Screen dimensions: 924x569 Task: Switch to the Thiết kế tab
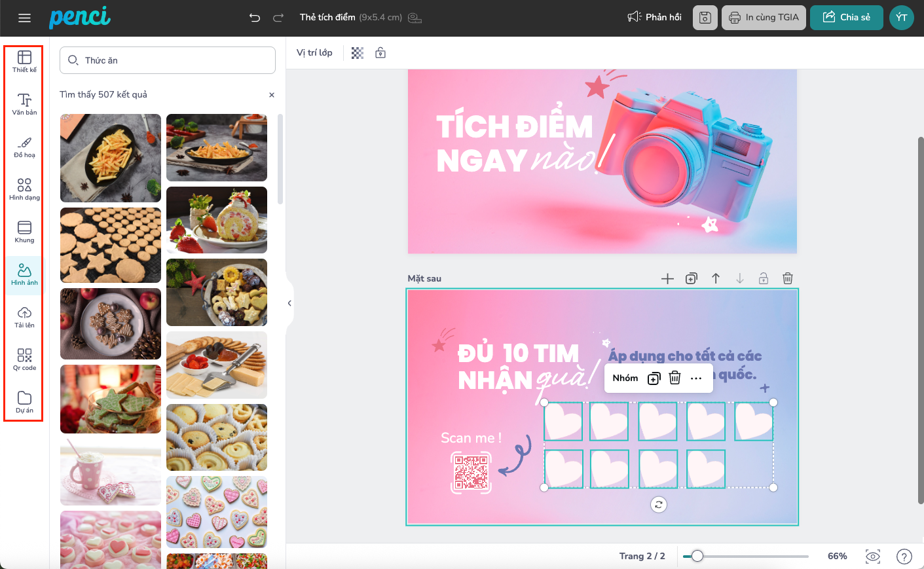pos(24,62)
